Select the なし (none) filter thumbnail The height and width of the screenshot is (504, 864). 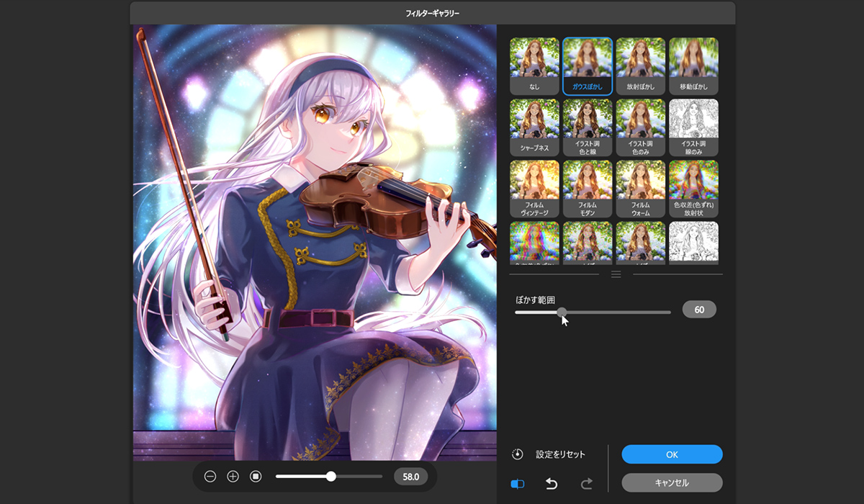point(534,66)
